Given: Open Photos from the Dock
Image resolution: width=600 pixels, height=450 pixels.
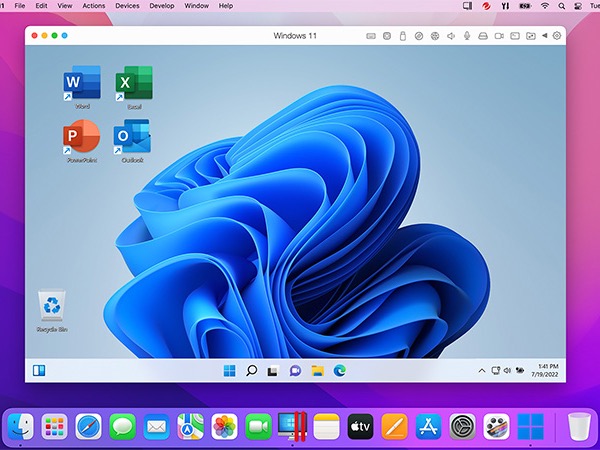Looking at the screenshot, I should (224, 426).
